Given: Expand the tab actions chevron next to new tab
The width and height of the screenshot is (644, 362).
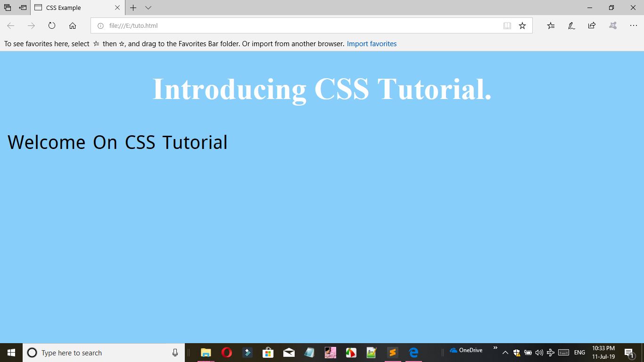Looking at the screenshot, I should 148,8.
